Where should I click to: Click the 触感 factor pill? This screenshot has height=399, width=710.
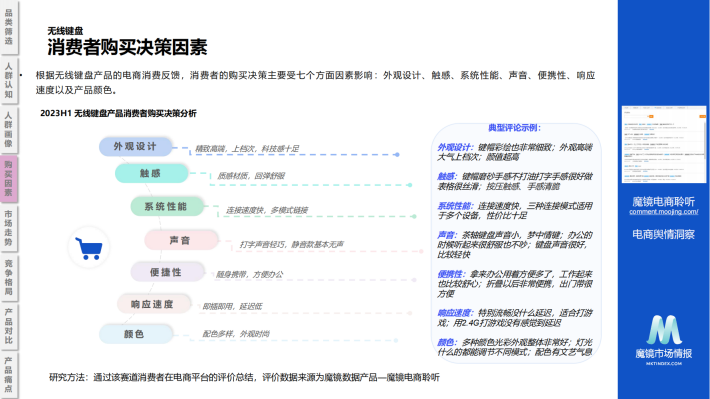click(151, 173)
